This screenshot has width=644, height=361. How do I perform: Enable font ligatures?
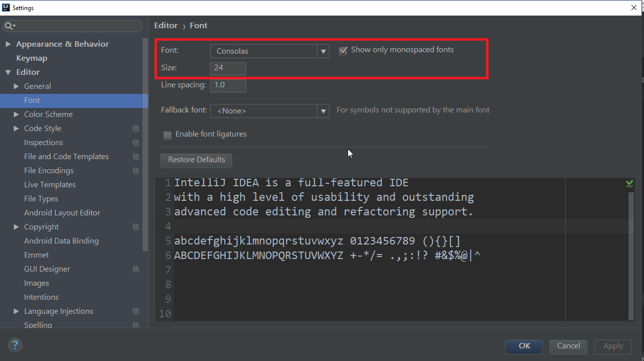point(167,134)
